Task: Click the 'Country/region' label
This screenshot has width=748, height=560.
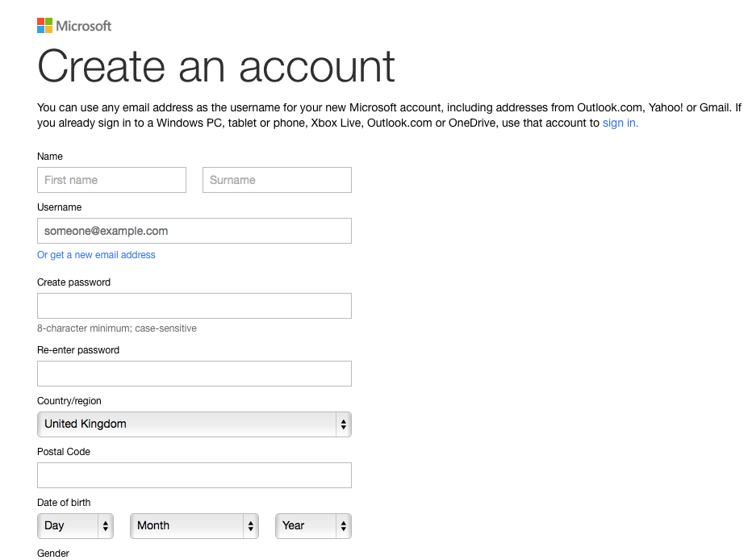Action: pos(69,401)
